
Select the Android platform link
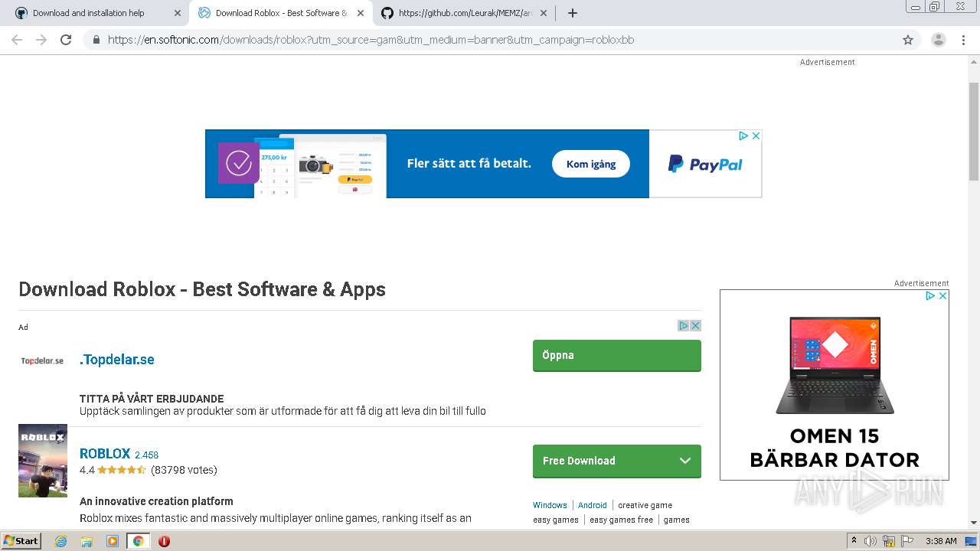click(x=593, y=505)
